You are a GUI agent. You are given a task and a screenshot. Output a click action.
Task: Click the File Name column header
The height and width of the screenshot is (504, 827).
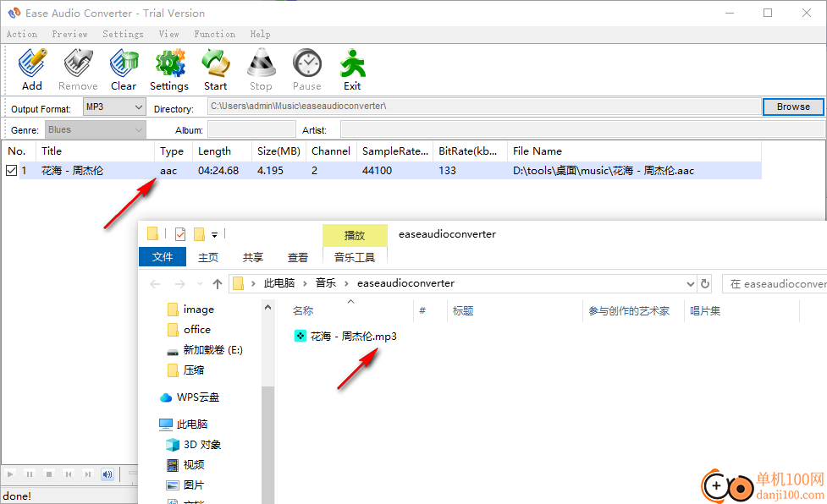(634, 151)
